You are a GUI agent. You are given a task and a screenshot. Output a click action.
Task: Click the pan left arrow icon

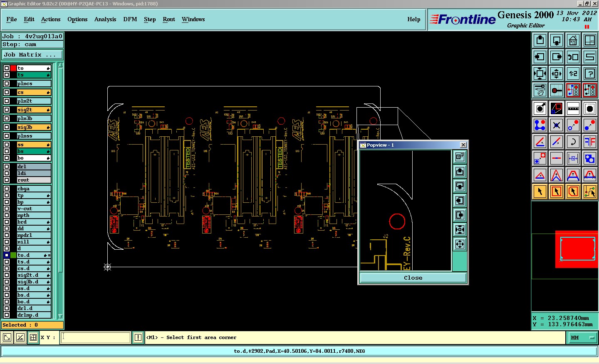(x=540, y=57)
